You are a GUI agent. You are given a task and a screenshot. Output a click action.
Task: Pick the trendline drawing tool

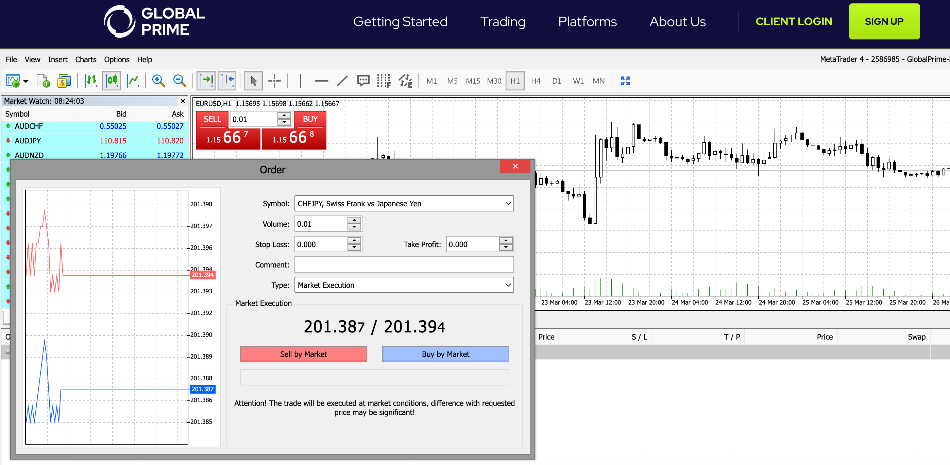click(342, 81)
